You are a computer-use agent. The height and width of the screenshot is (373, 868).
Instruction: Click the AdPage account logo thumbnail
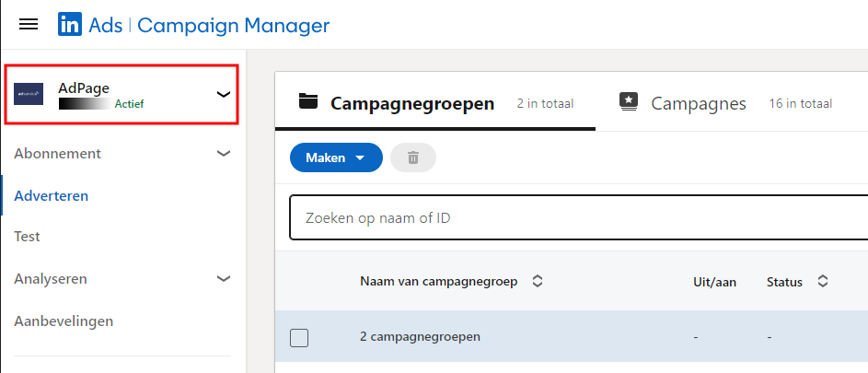[29, 95]
